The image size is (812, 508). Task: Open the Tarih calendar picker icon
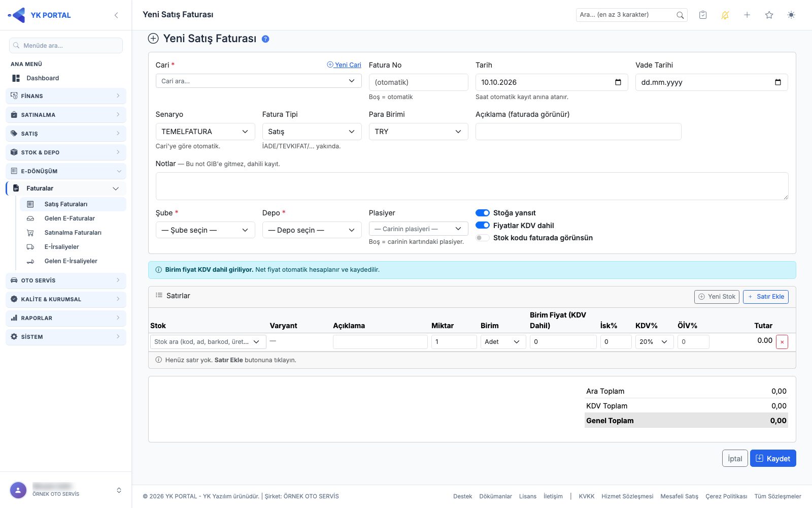click(618, 82)
